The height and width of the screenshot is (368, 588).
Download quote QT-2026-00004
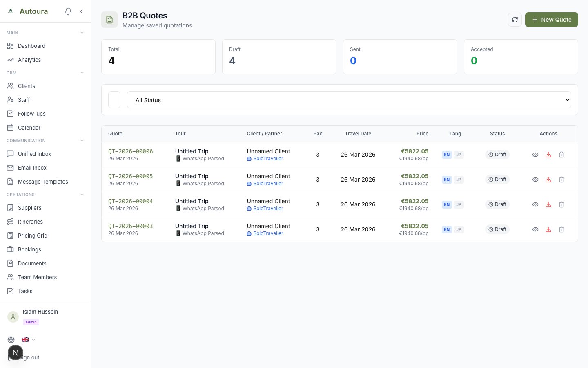(548, 204)
